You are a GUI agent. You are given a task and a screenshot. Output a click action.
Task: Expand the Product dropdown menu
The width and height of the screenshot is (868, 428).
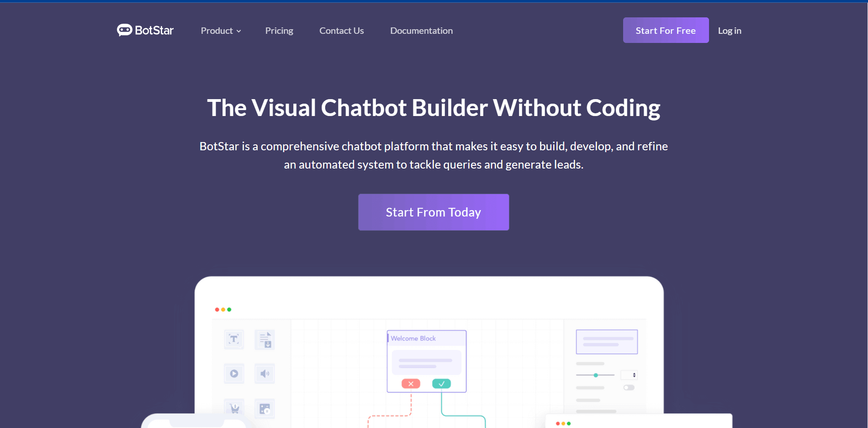(x=221, y=31)
